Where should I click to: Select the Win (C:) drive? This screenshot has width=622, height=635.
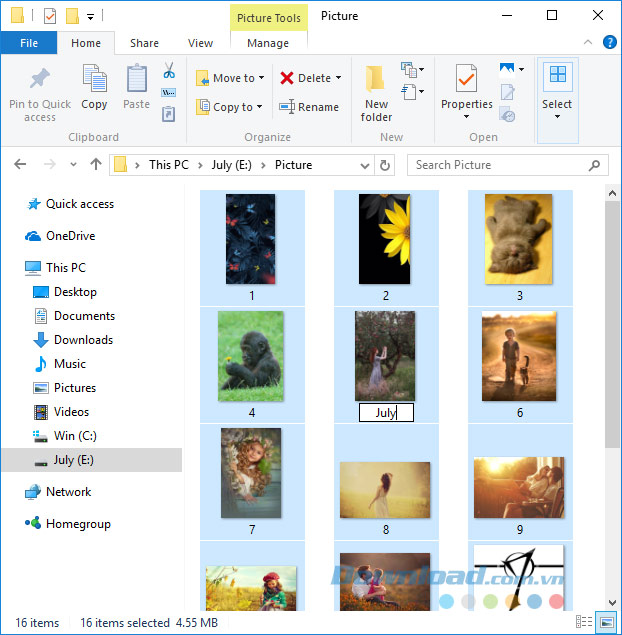pyautogui.click(x=65, y=436)
